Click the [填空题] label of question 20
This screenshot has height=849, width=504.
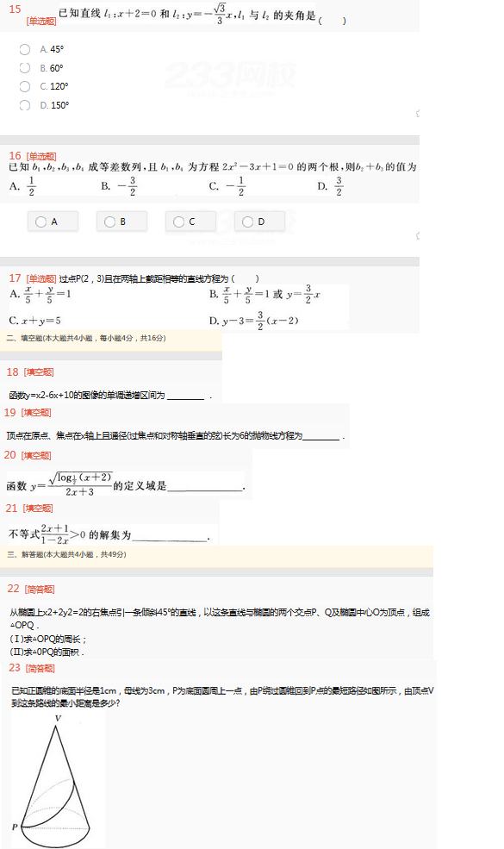36,456
